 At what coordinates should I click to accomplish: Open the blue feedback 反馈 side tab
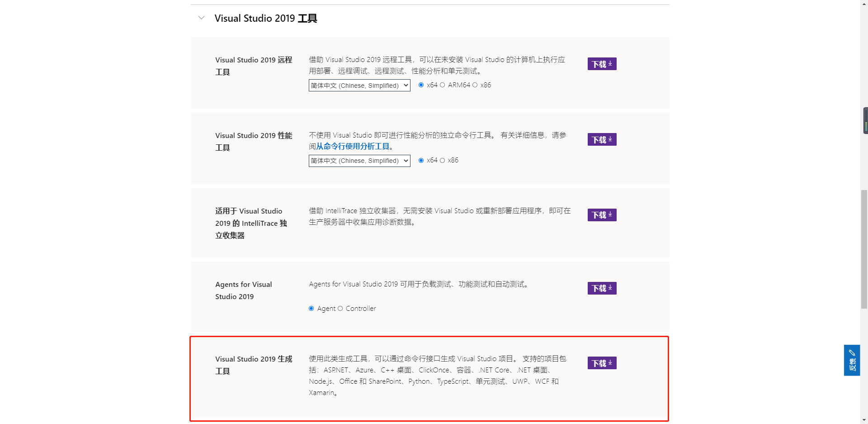coord(852,360)
